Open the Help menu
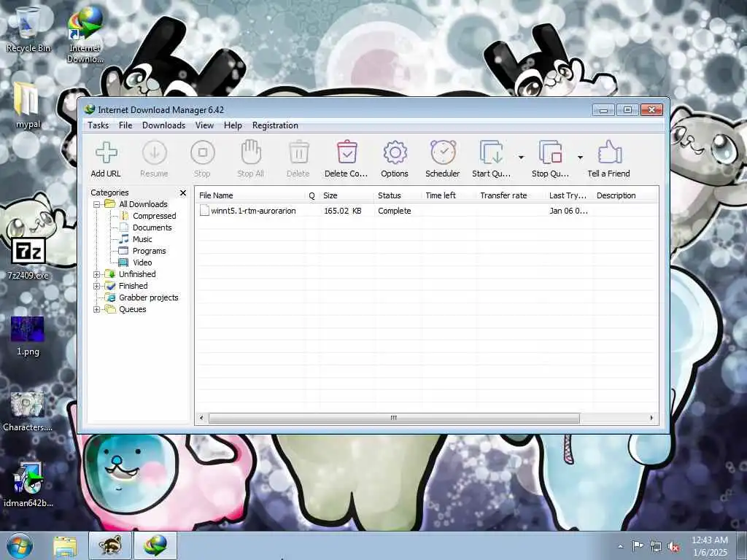747x560 pixels. [x=233, y=125]
